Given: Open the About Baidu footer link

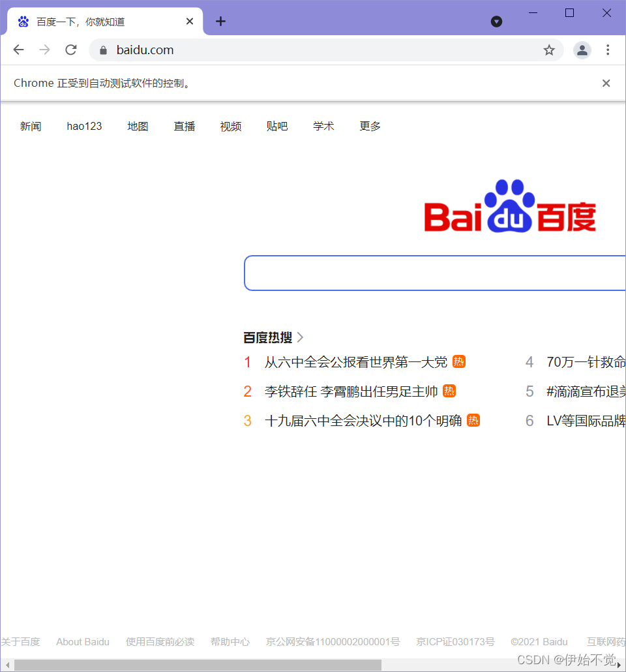Looking at the screenshot, I should pyautogui.click(x=83, y=641).
